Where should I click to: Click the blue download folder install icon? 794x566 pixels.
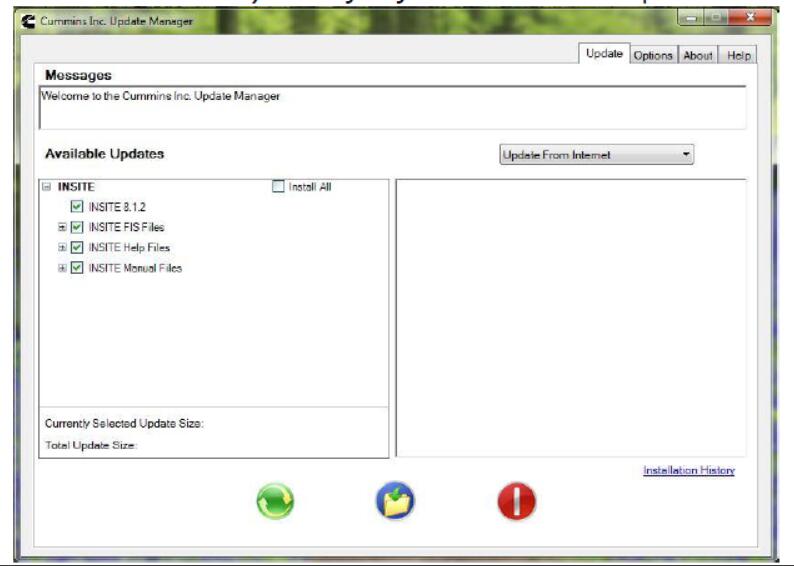point(395,501)
